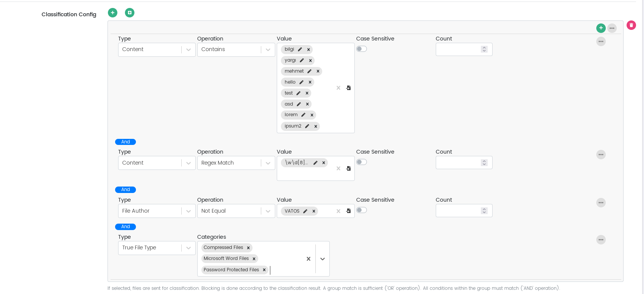This screenshot has width=644, height=294.
Task: Toggle Case Sensitive for the Contains condition
Action: [x=362, y=49]
